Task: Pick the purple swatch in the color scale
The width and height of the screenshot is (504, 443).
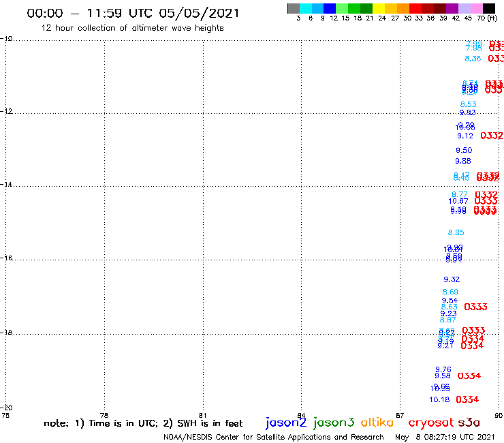Action: tap(452, 8)
